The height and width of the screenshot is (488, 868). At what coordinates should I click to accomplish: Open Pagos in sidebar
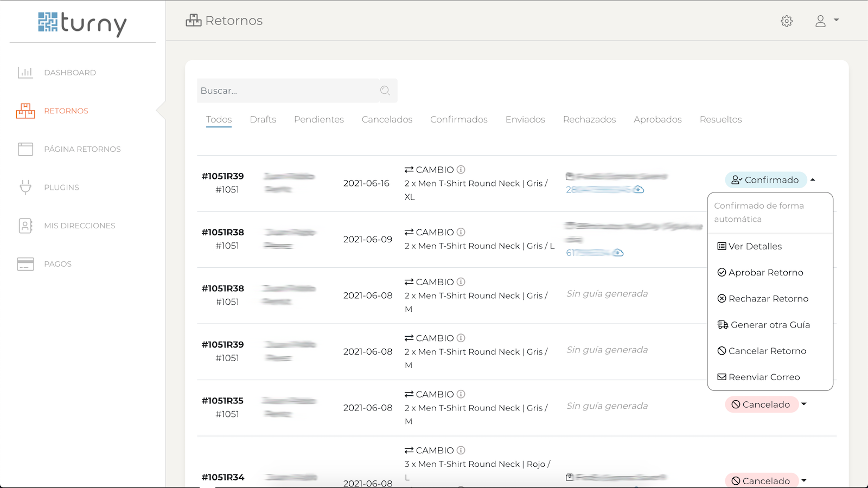[58, 264]
